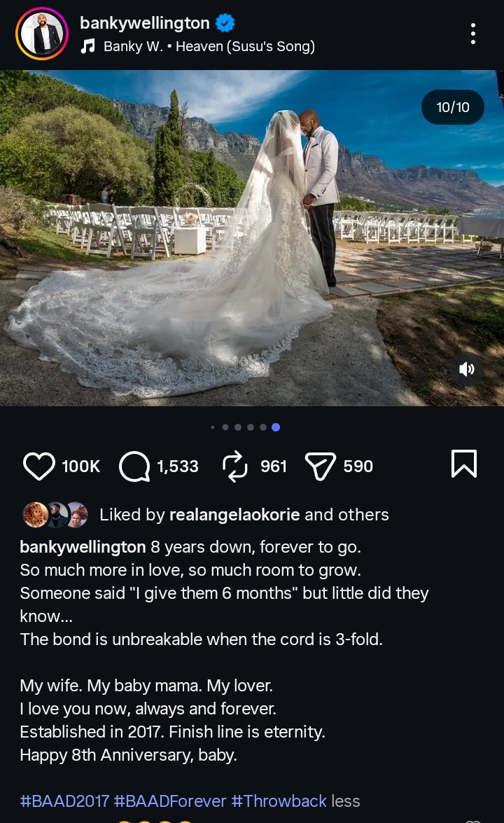Tap the blue verified badge

tap(225, 23)
